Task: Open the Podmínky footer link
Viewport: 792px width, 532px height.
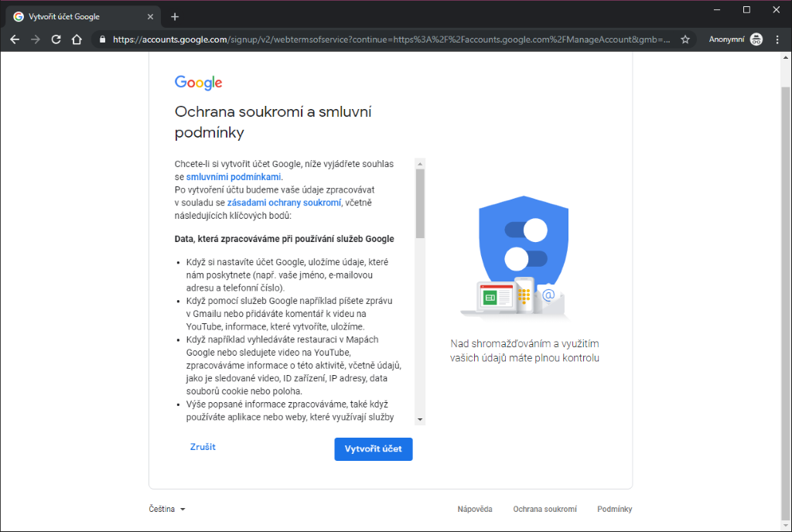Action: coord(614,509)
